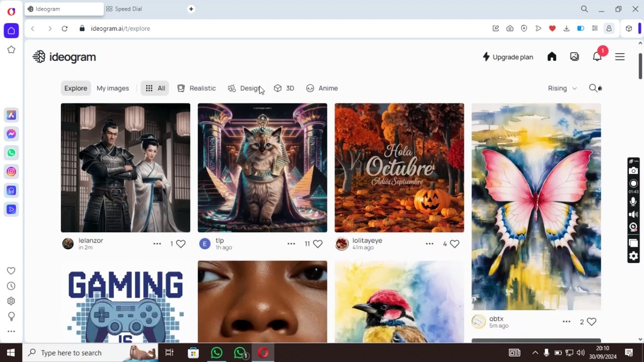Open Messenger in the Opera sidebar
Screen dimensions: 644x362
click(11, 134)
